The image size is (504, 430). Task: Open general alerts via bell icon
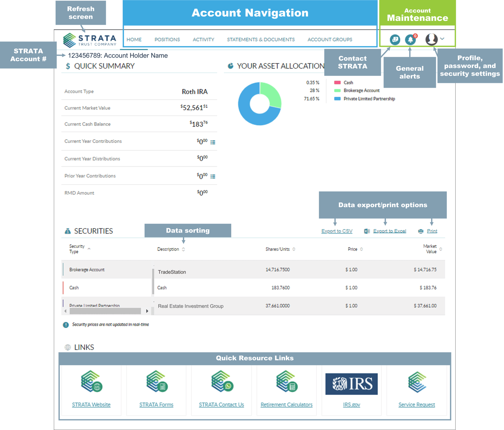click(x=410, y=39)
